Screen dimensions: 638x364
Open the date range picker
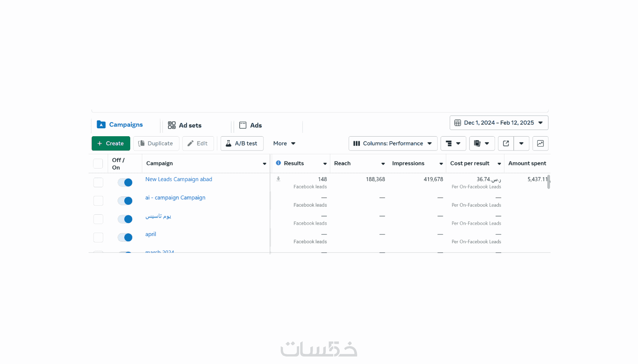499,123
